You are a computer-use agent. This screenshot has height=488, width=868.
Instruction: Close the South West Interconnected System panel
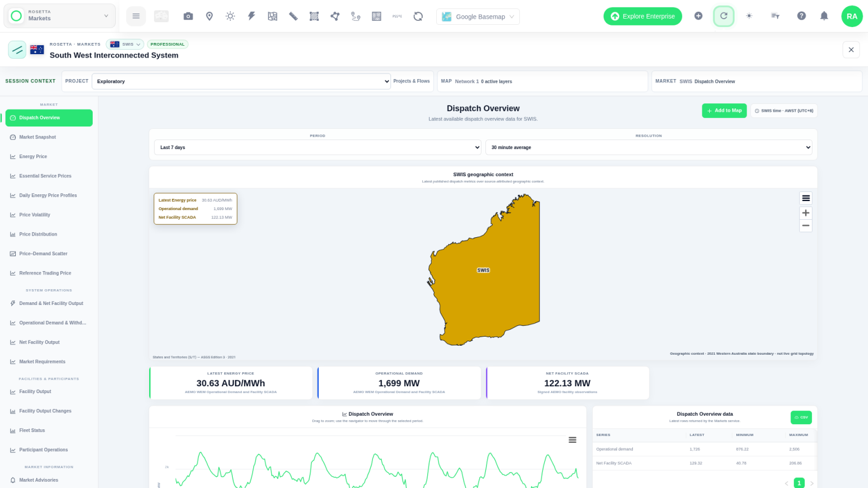click(x=851, y=50)
